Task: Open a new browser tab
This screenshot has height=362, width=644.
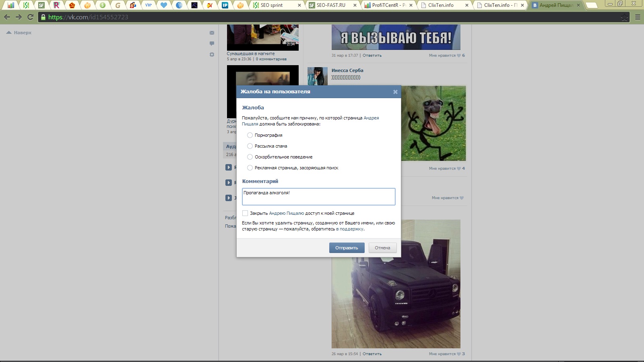Action: [x=591, y=5]
